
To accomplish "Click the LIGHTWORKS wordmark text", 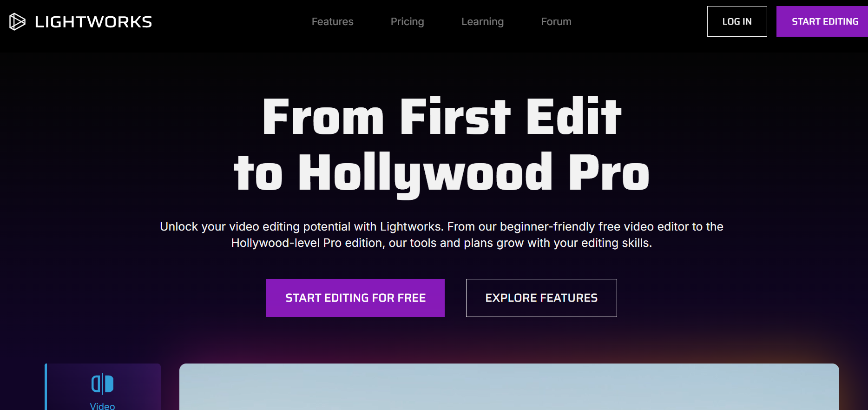I will click(93, 22).
